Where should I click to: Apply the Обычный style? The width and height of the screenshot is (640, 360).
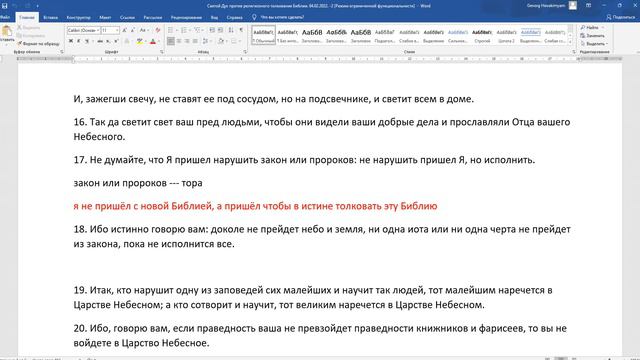coord(263,36)
